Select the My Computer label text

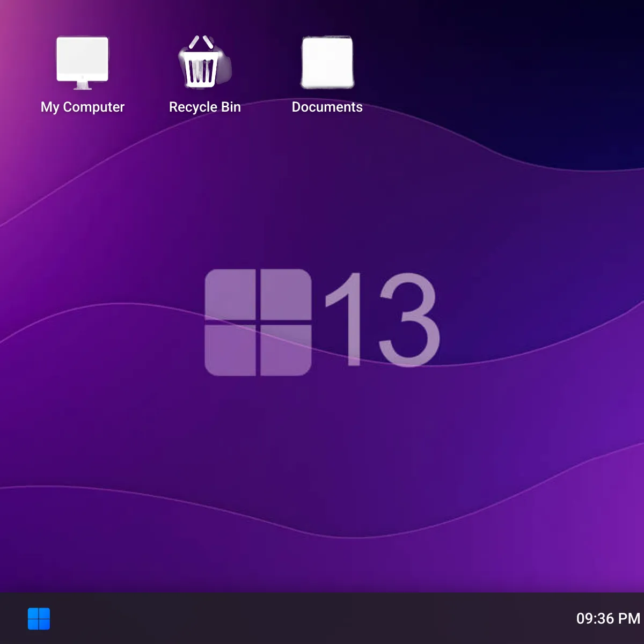click(83, 107)
